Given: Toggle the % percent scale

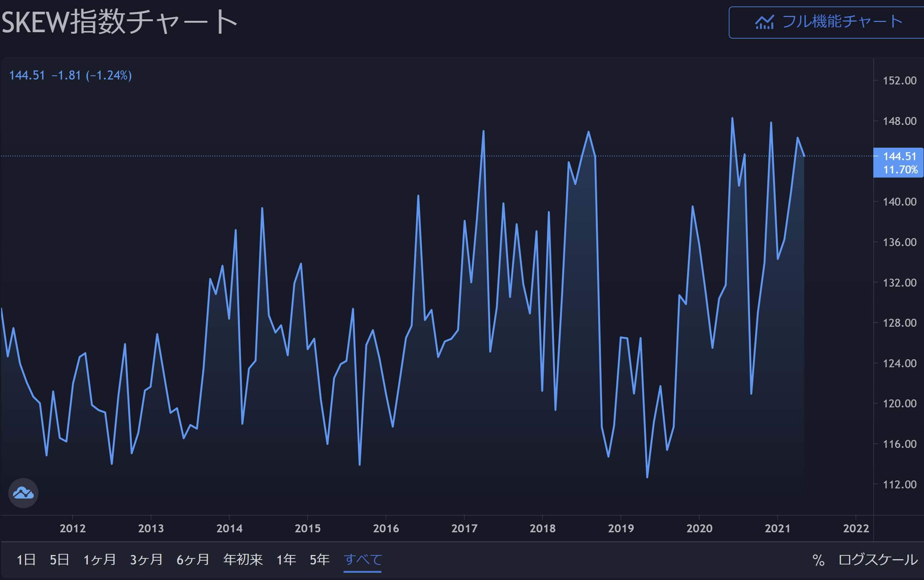Looking at the screenshot, I should click(x=818, y=560).
